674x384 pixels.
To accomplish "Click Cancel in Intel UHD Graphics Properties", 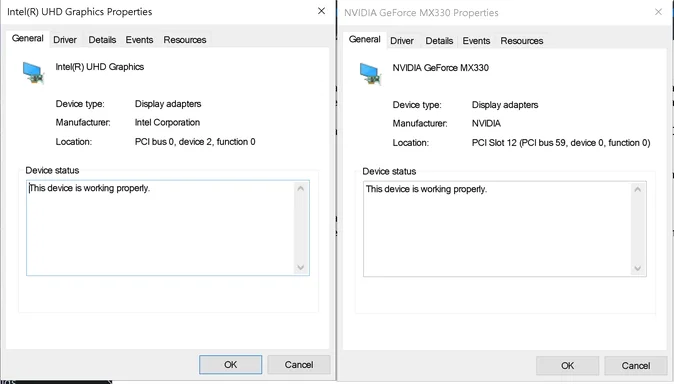I will click(x=299, y=365).
